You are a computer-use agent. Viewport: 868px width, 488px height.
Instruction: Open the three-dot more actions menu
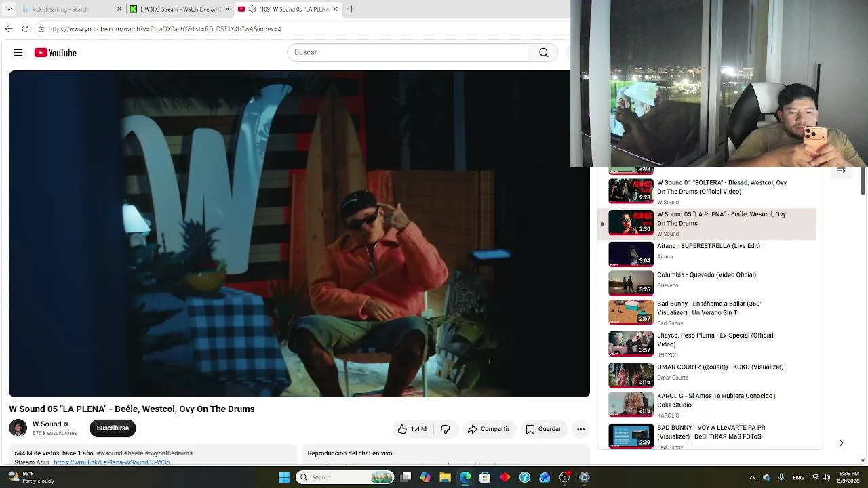[580, 429]
